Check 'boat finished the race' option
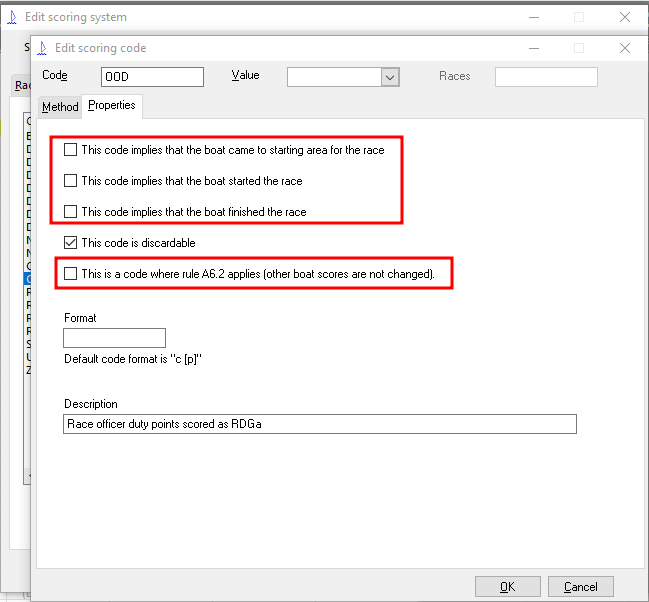649x602 pixels. tap(70, 212)
